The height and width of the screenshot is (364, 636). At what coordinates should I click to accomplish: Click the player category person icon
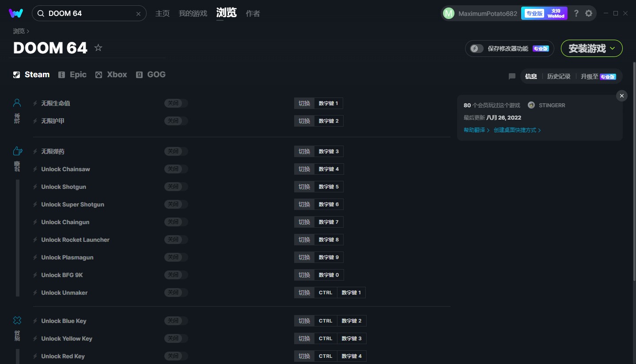point(17,103)
